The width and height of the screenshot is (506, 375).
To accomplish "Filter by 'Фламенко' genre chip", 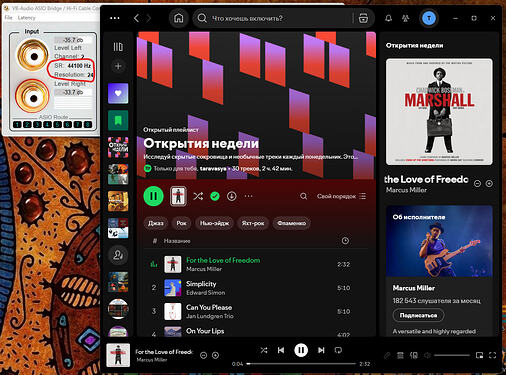I will tap(292, 223).
